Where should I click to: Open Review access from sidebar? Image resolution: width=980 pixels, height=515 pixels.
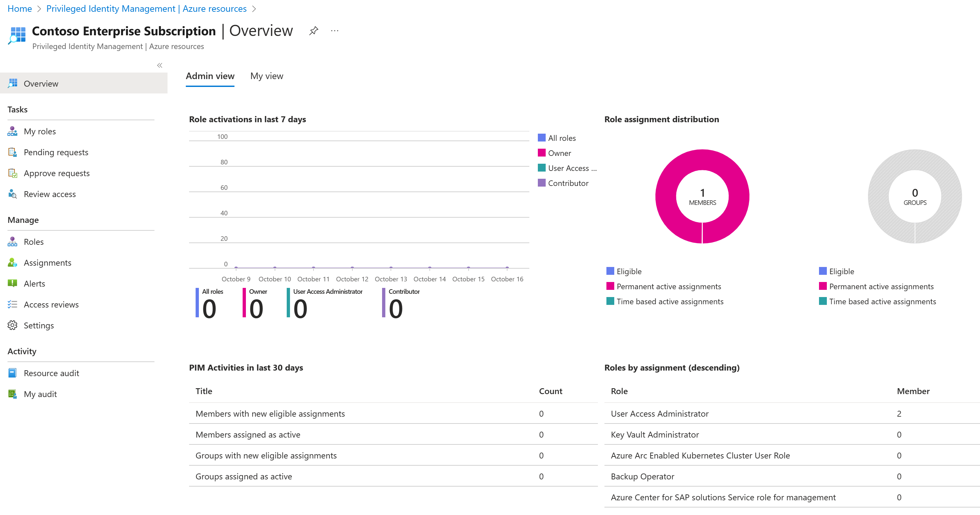[49, 194]
